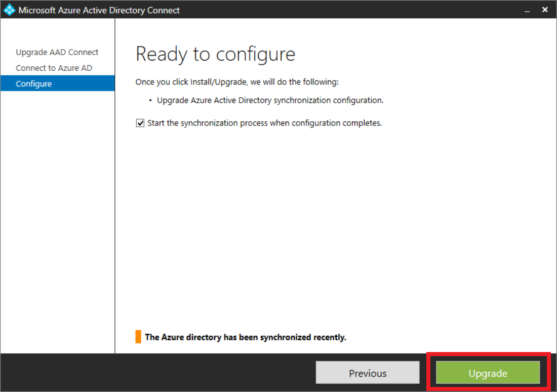The image size is (557, 392).
Task: Click the 'Upgrade Azure Active Directory synchronization configuration' bullet
Action: [270, 100]
